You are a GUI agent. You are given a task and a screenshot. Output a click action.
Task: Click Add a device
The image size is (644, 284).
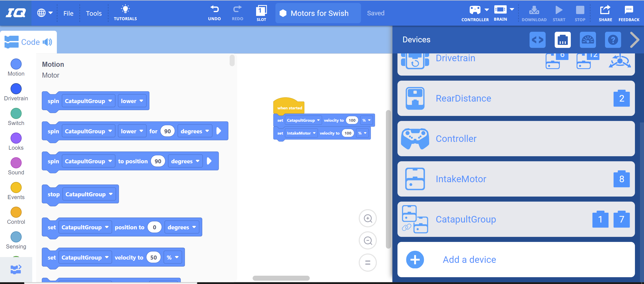click(469, 260)
